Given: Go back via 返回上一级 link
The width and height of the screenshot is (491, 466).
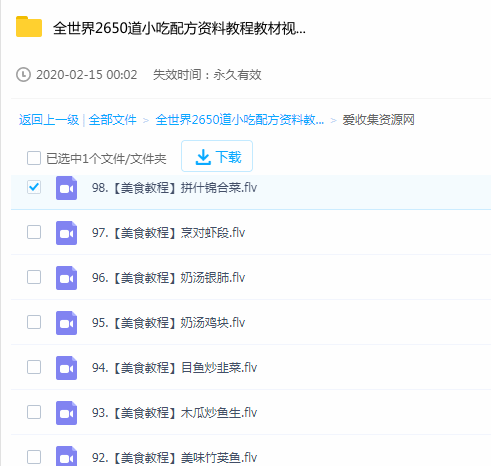Looking at the screenshot, I should 49,120.
